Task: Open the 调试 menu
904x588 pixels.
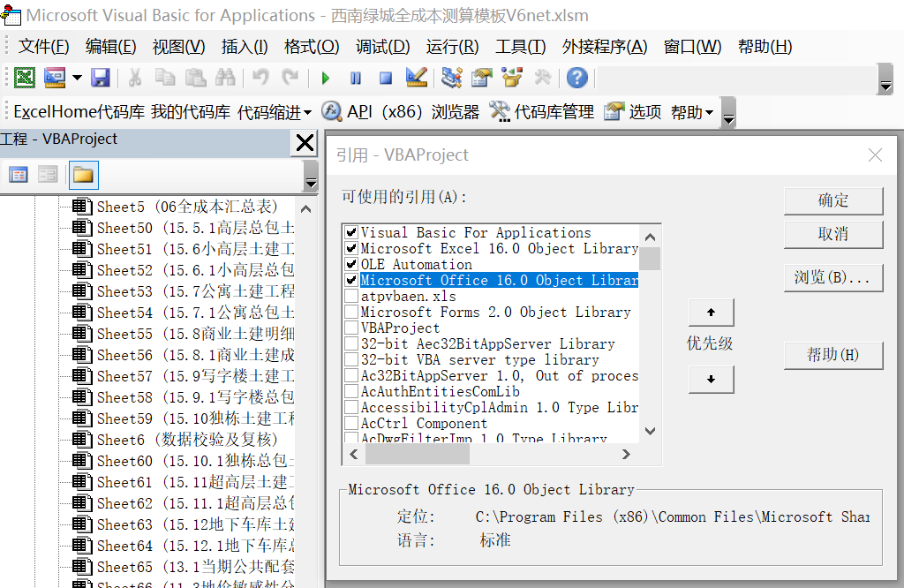Action: point(383,47)
